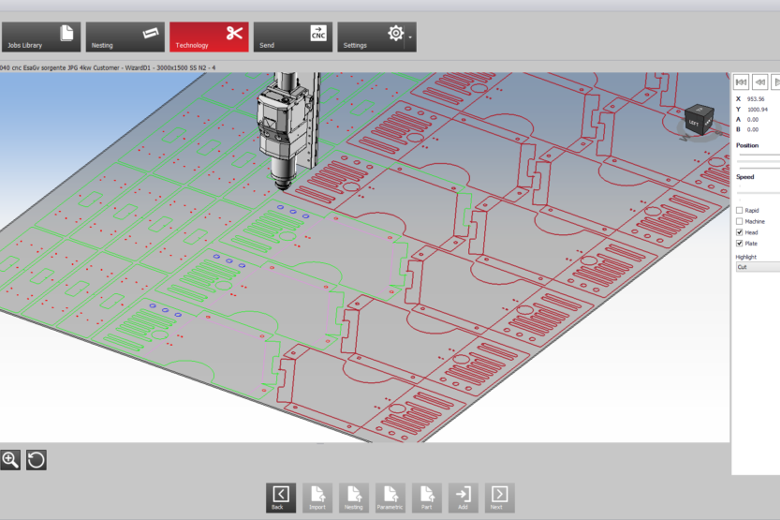Enable the Machine checkbox
Image resolution: width=780 pixels, height=520 pixels.
point(740,222)
